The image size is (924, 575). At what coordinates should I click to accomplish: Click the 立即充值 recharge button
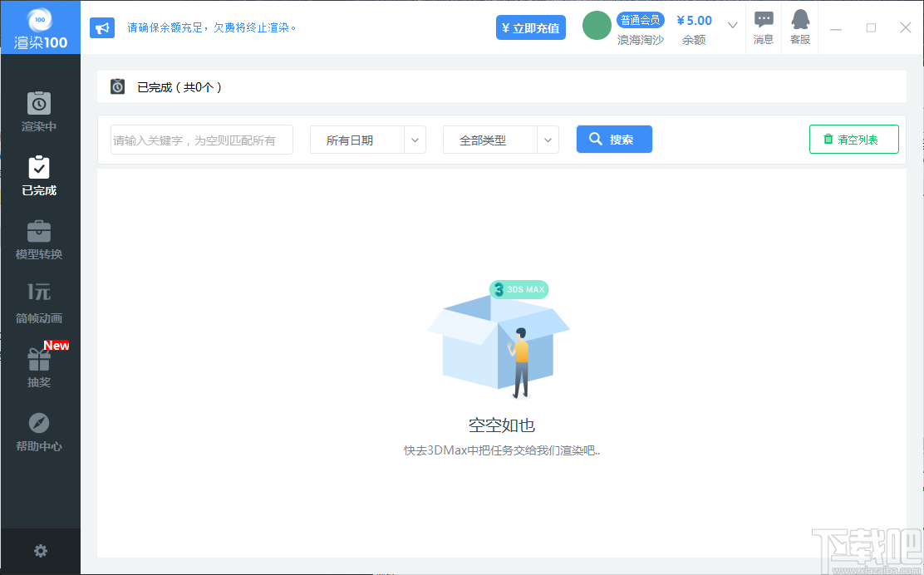click(x=530, y=27)
